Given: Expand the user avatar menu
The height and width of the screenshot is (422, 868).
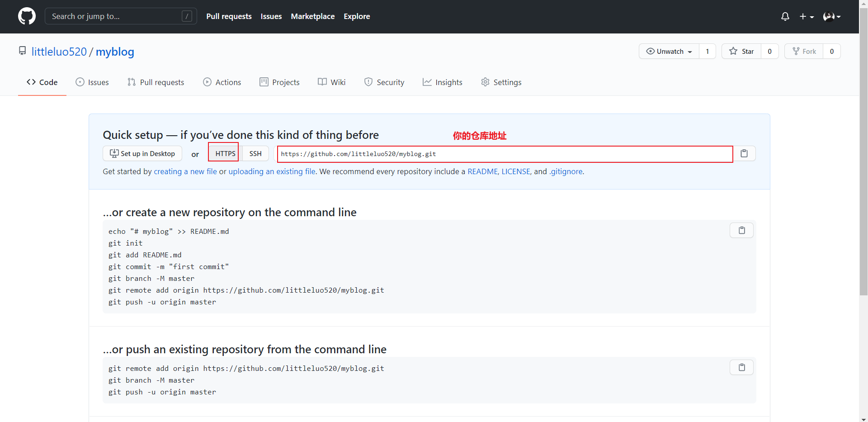Looking at the screenshot, I should pos(831,17).
